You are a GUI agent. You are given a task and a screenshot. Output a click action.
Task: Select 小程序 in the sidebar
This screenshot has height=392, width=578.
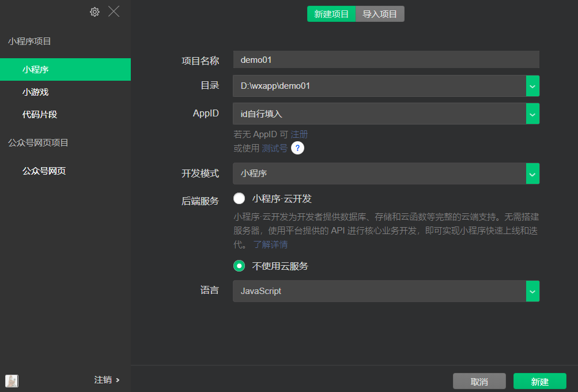(65, 69)
